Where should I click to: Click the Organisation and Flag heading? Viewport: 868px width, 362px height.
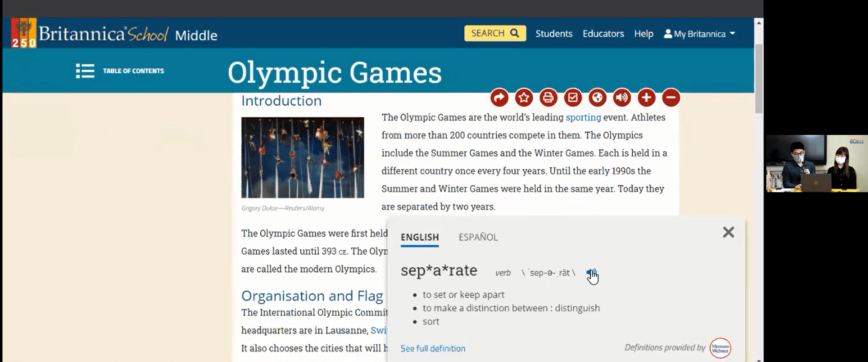(x=312, y=295)
